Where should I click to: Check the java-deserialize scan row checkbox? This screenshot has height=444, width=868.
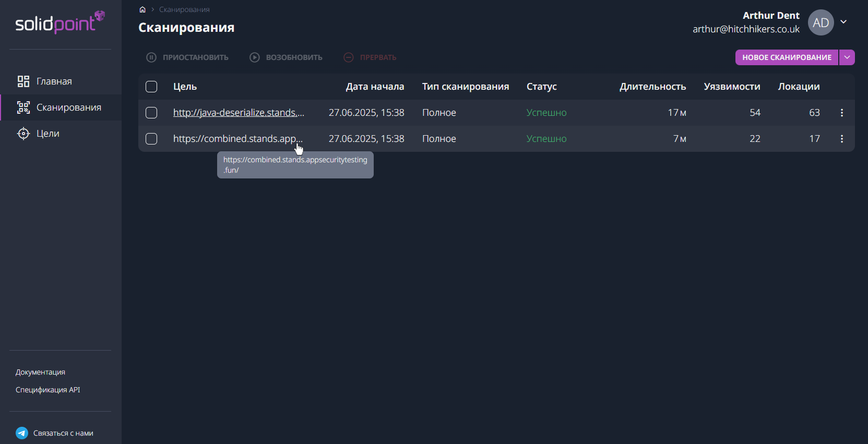[x=151, y=113]
